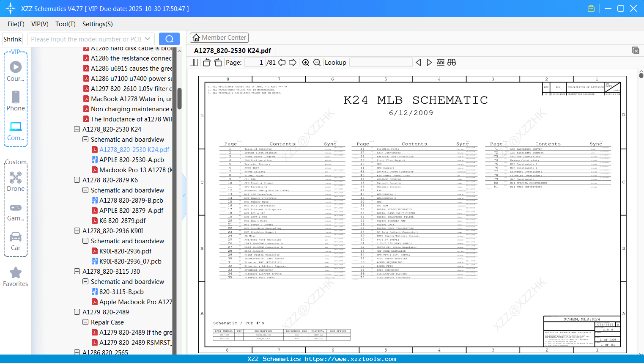Image resolution: width=644 pixels, height=363 pixels.
Task: Click the binoculars search icon
Action: [x=452, y=63]
